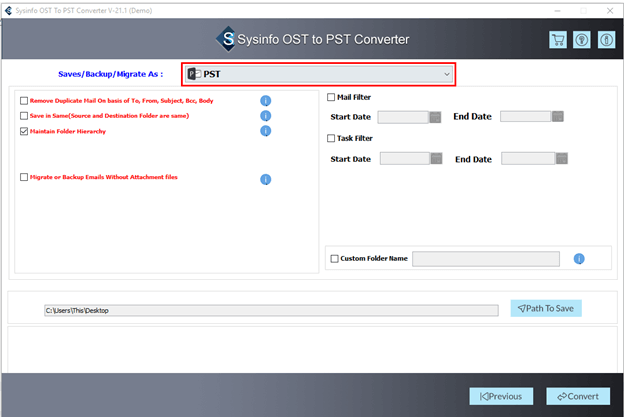Show info for Custom Folder Name
The height and width of the screenshot is (420, 624).
click(x=579, y=259)
